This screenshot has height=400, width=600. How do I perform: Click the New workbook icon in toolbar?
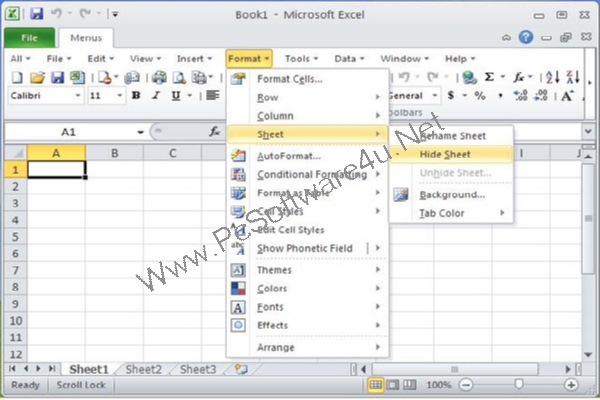pyautogui.click(x=17, y=78)
